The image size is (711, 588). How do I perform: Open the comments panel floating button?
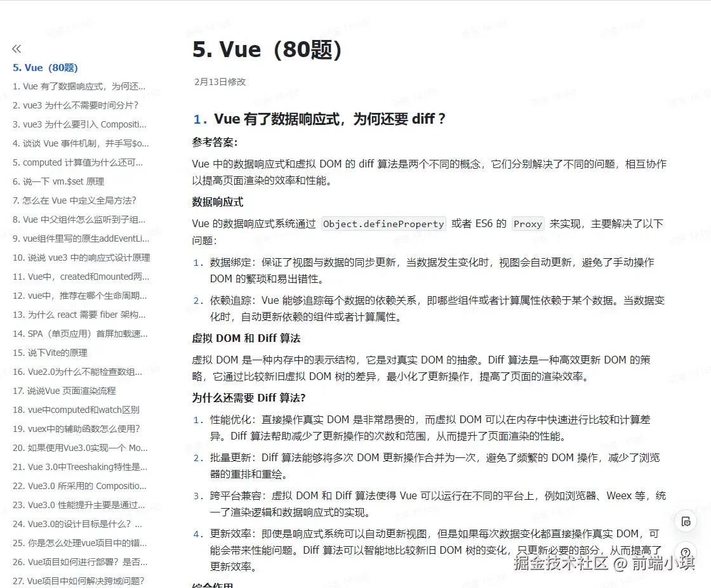click(x=686, y=521)
